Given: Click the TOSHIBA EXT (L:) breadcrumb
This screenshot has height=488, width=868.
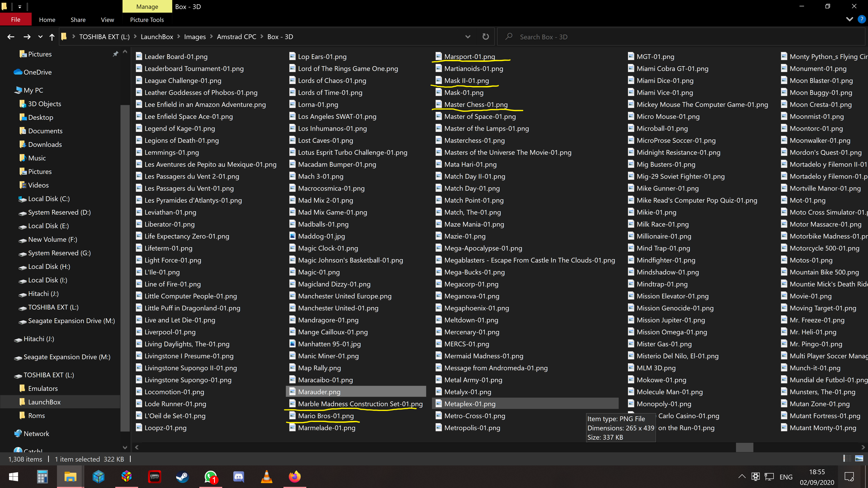Looking at the screenshot, I should [104, 37].
